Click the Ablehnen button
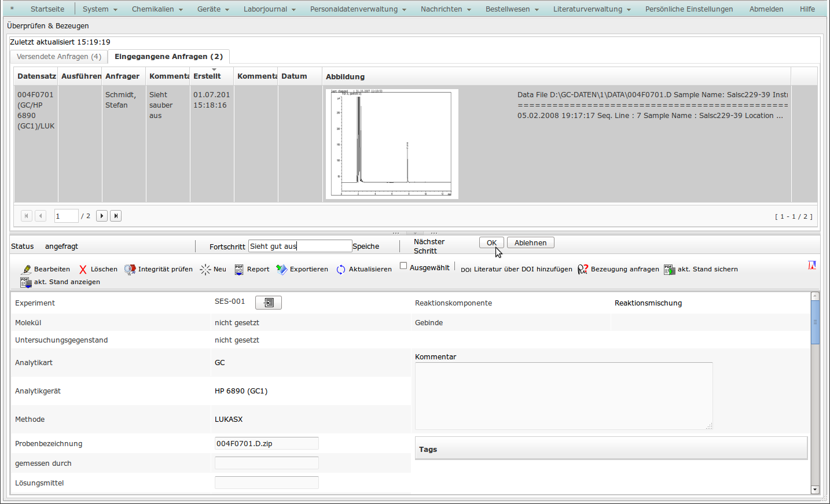 click(530, 243)
